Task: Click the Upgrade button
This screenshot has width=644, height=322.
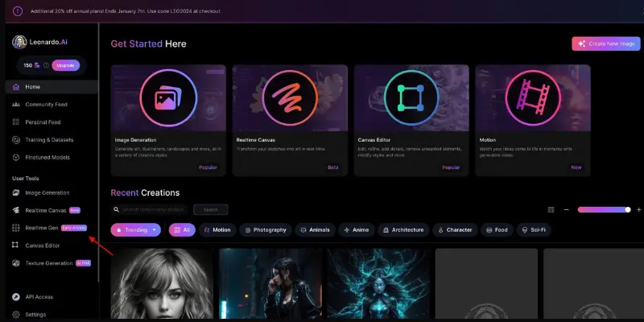Action: (66, 65)
